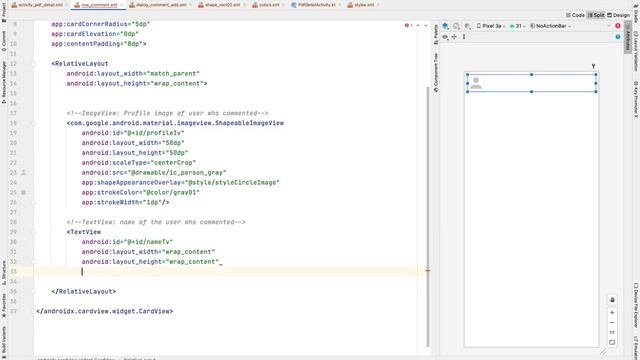Open the Attributes side panel
This screenshot has height=360, width=640.
628,36
